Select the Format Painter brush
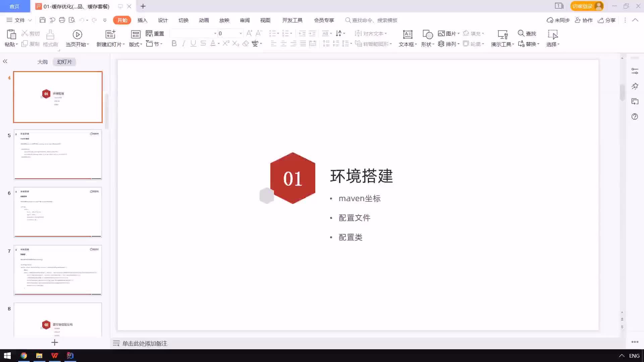Viewport: 644px width, 362px height. pyautogui.click(x=50, y=38)
